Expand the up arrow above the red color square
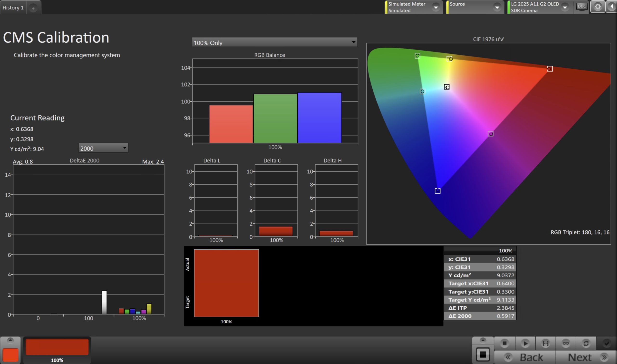This screenshot has width=617, height=364. tap(10, 340)
